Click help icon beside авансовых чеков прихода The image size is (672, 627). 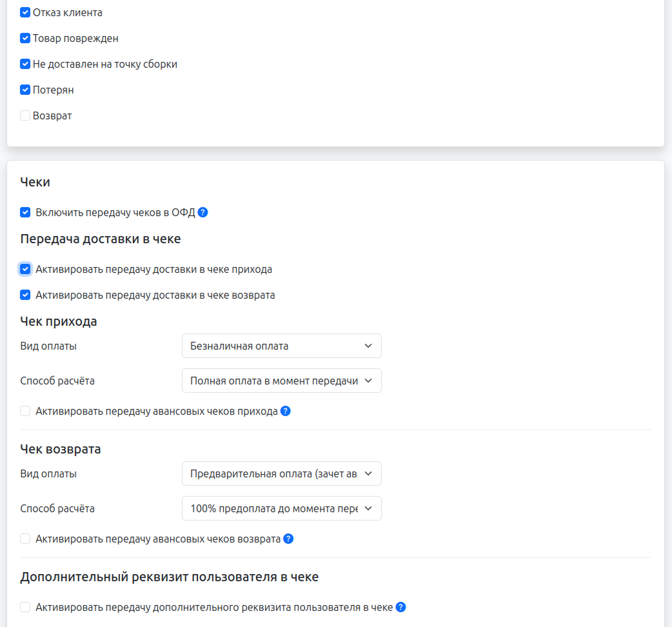click(x=285, y=411)
